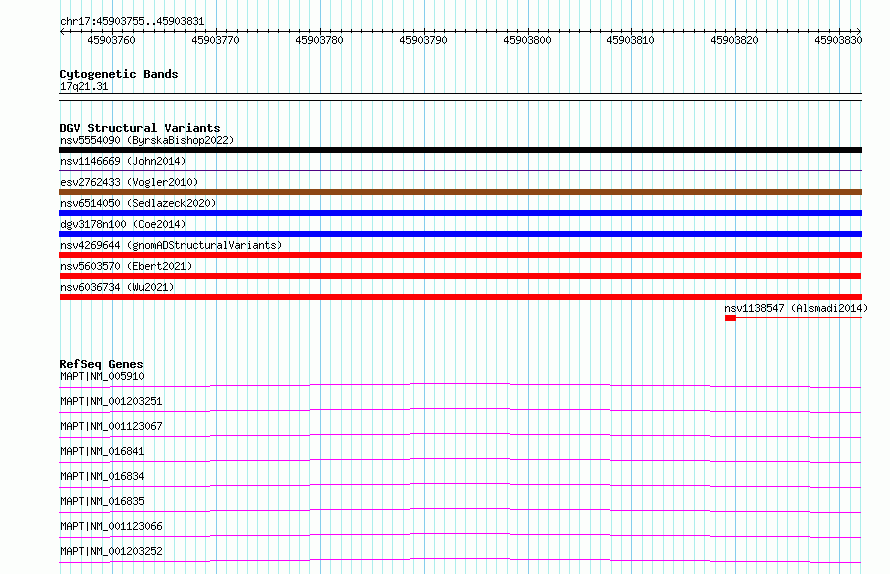Click the black nsv5554090 variant bar

tap(460, 150)
